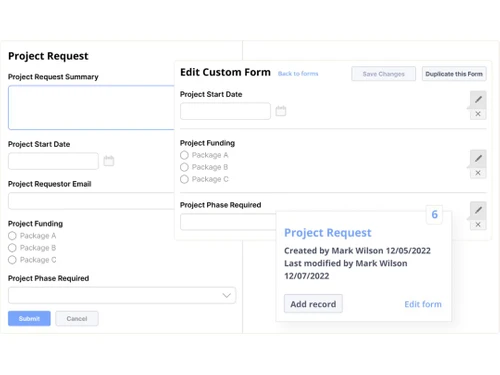Open calendar picker in Edit Custom Form

(281, 111)
